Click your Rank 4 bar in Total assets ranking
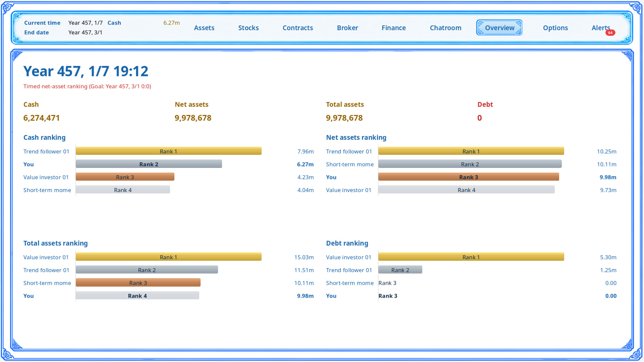 tap(137, 296)
